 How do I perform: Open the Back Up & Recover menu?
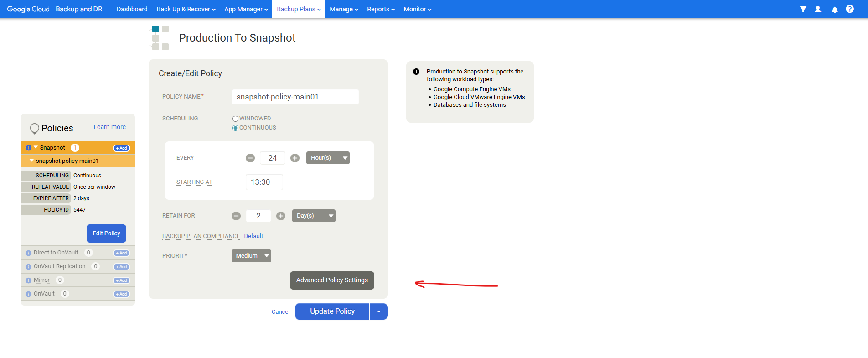coord(186,9)
